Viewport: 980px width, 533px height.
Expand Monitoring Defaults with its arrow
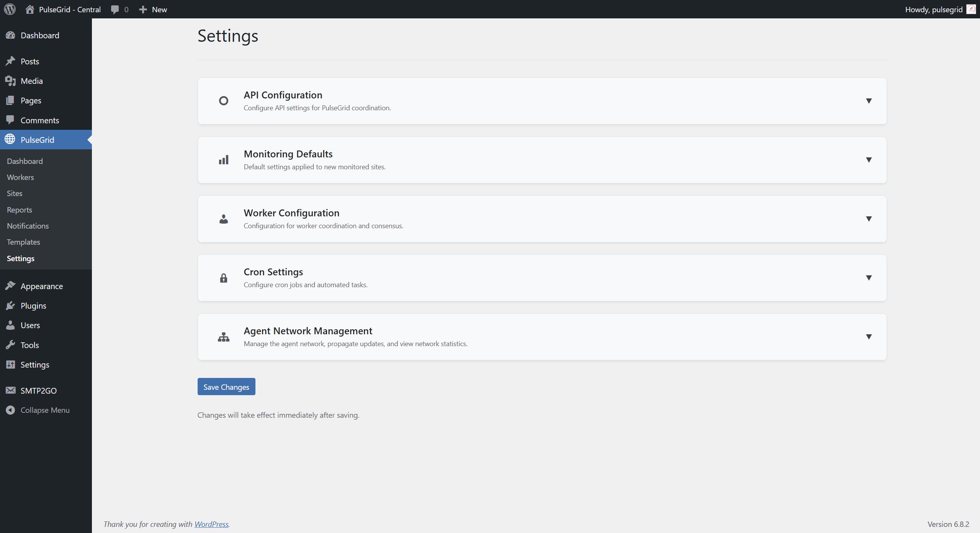(869, 160)
